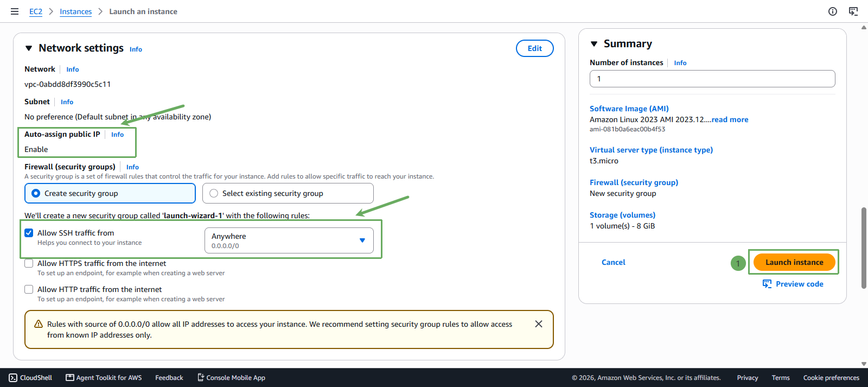This screenshot has width=868, height=387.
Task: Go to EC2 breadcrumb
Action: (x=36, y=11)
